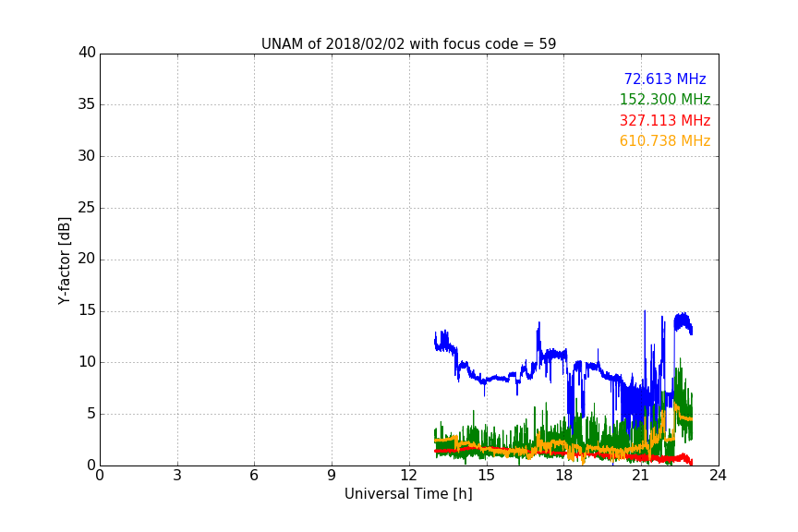Click the y-axis tick label 5

point(91,414)
